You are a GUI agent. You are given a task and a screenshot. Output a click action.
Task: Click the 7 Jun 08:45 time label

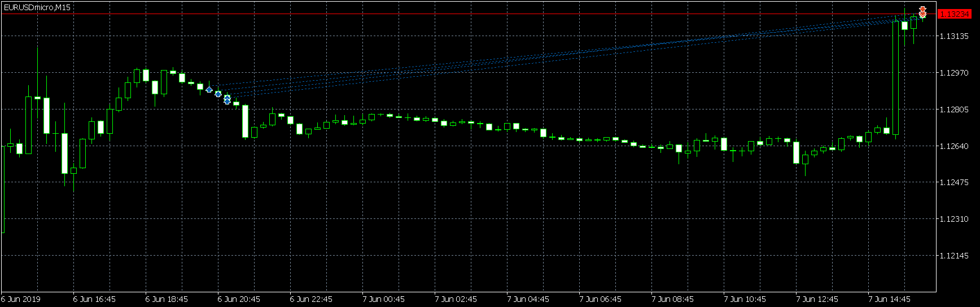(672, 299)
